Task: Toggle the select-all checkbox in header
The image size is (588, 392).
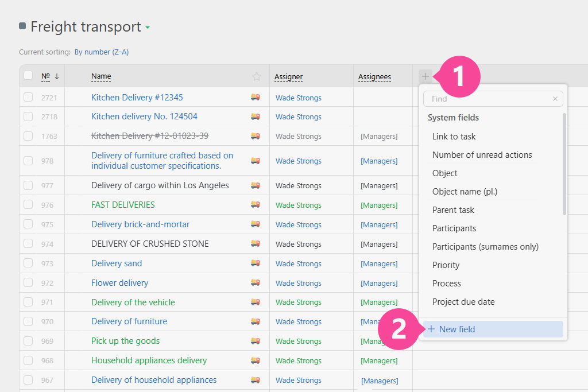Action: (28, 75)
